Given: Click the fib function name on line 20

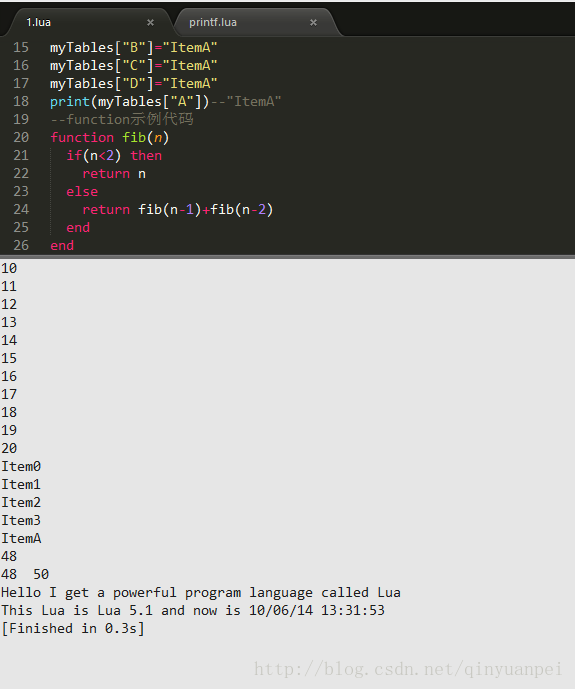Looking at the screenshot, I should pyautogui.click(x=134, y=138).
